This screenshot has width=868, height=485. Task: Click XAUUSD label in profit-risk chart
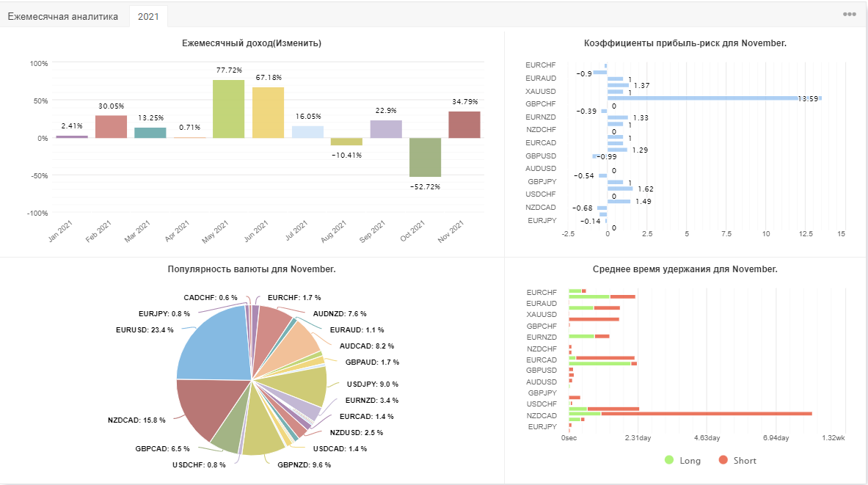click(540, 92)
